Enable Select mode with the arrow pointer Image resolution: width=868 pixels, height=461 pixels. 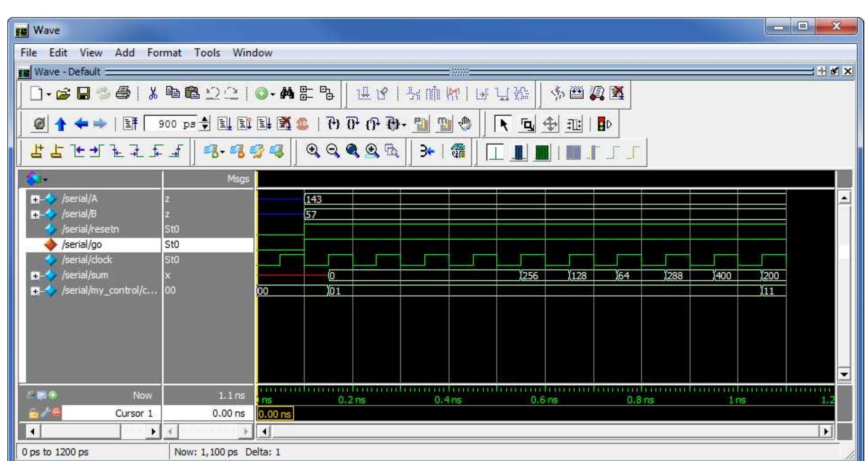pos(504,124)
